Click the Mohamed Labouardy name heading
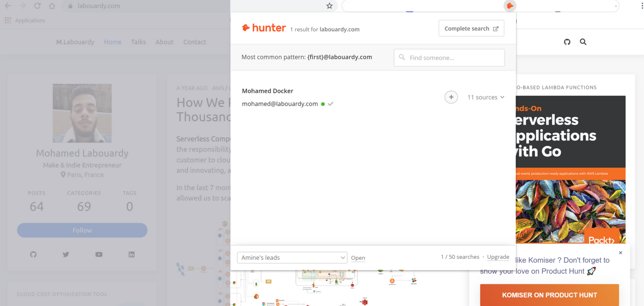The image size is (644, 306). click(82, 153)
